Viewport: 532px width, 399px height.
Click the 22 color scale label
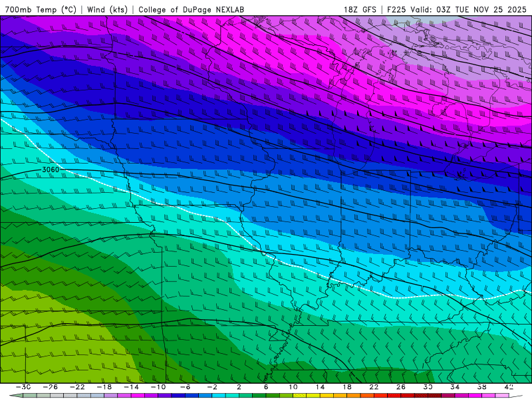pos(374,387)
